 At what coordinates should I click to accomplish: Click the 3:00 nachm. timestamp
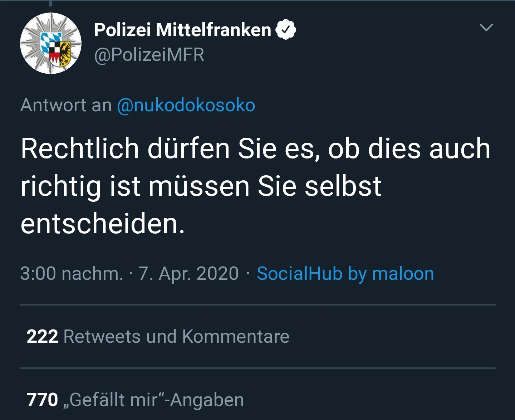(72, 274)
